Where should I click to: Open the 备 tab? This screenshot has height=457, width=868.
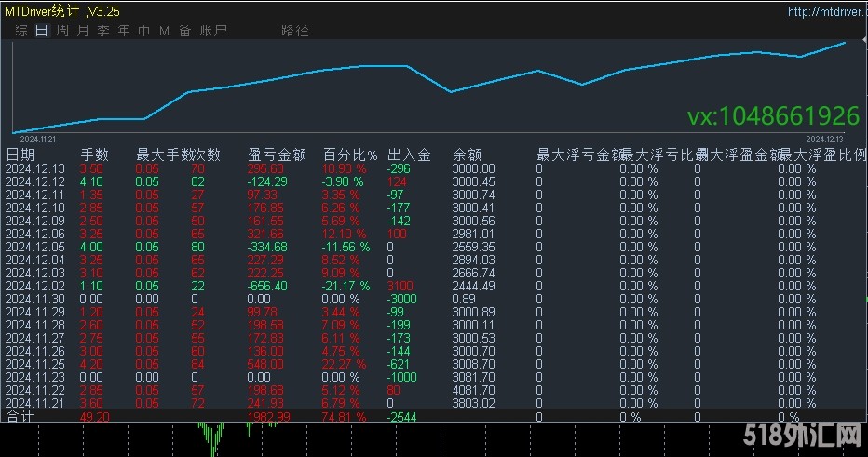(185, 31)
